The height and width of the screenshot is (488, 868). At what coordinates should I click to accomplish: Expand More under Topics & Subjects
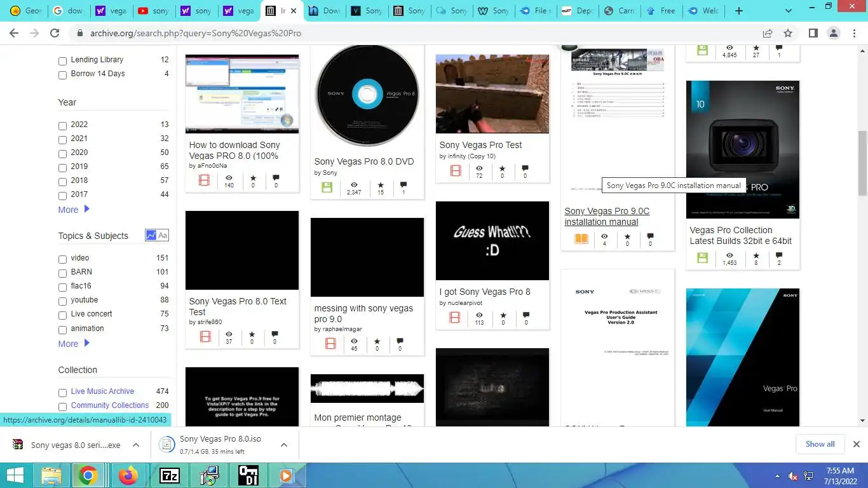pos(74,344)
